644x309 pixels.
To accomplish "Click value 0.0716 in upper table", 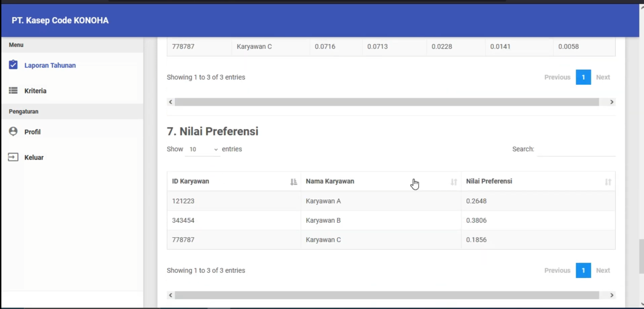I will [x=325, y=46].
